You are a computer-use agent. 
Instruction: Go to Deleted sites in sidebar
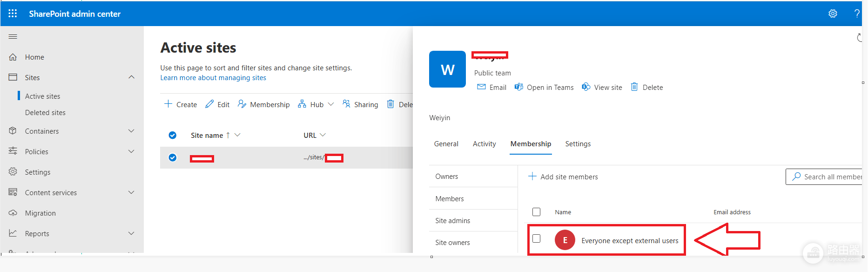point(45,113)
